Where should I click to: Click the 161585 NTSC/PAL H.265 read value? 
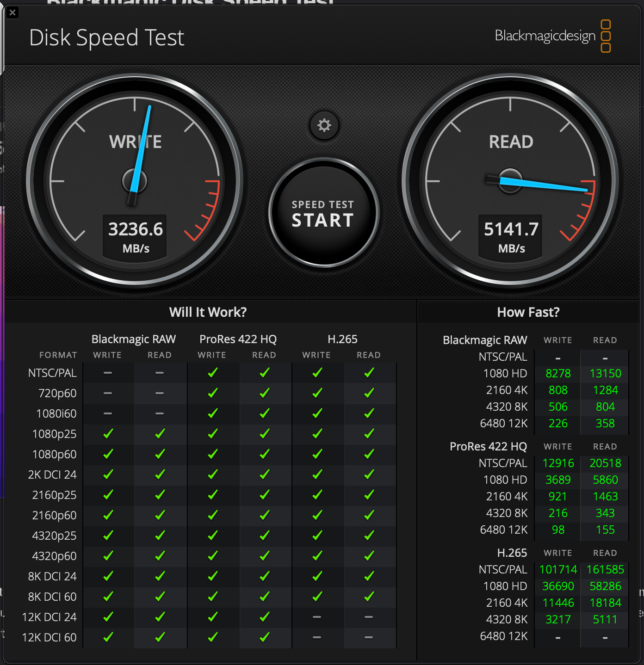[x=605, y=569]
